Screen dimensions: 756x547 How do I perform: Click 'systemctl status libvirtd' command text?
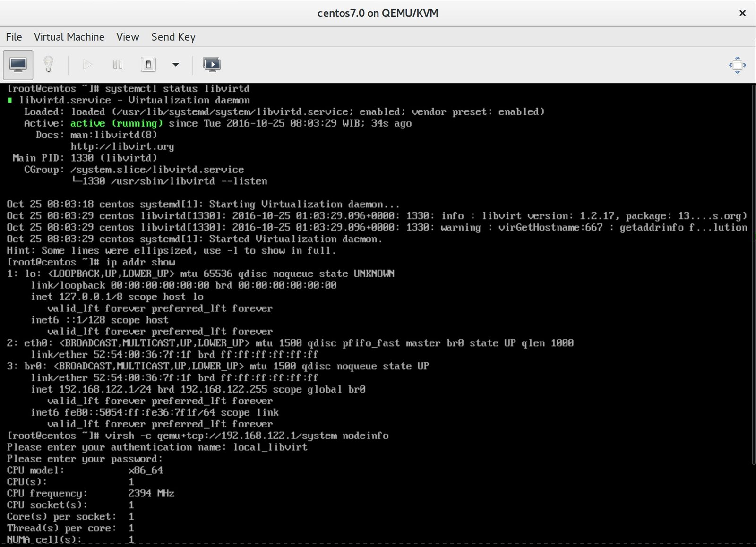click(x=177, y=88)
